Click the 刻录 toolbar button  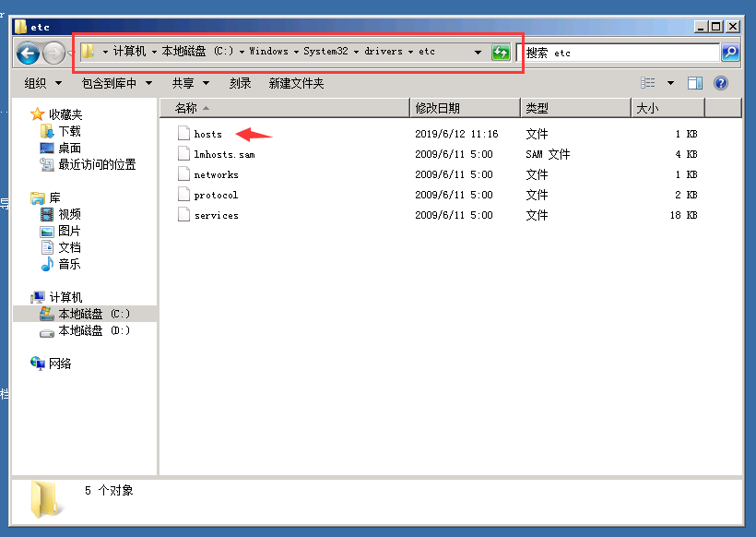(x=240, y=83)
